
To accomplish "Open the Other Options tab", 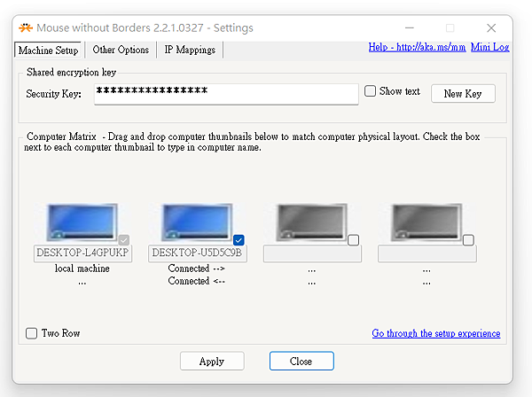I will point(121,50).
